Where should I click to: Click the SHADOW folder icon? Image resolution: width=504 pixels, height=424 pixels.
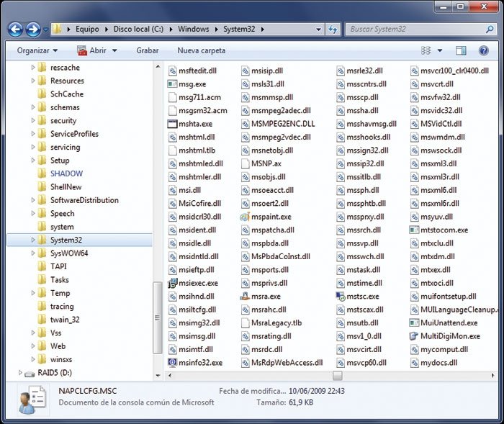coord(42,173)
